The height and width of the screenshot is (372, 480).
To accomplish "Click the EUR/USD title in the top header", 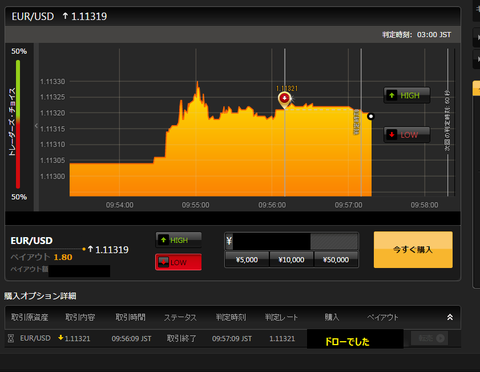I will click(x=33, y=16).
